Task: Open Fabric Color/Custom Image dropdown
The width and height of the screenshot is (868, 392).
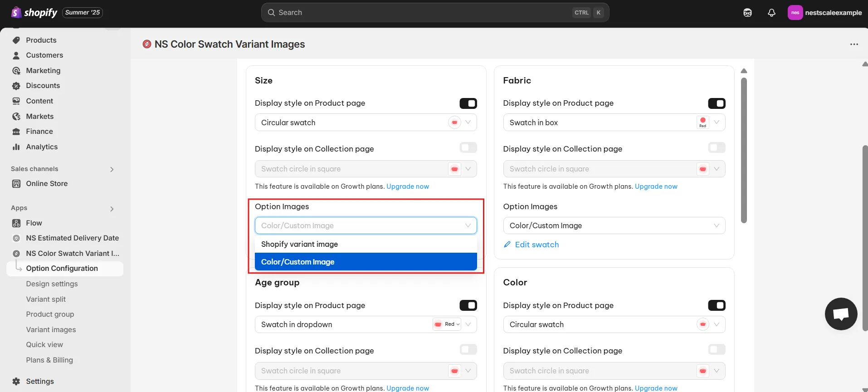Action: coord(614,225)
